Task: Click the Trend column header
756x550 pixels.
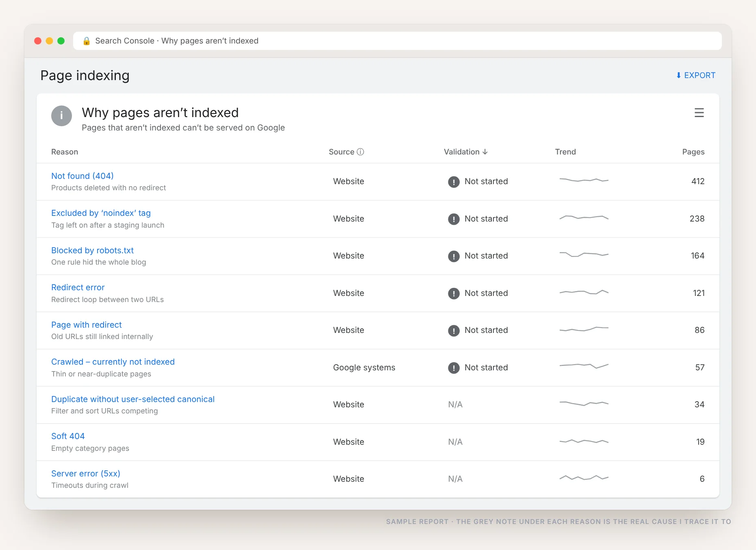Action: tap(565, 152)
